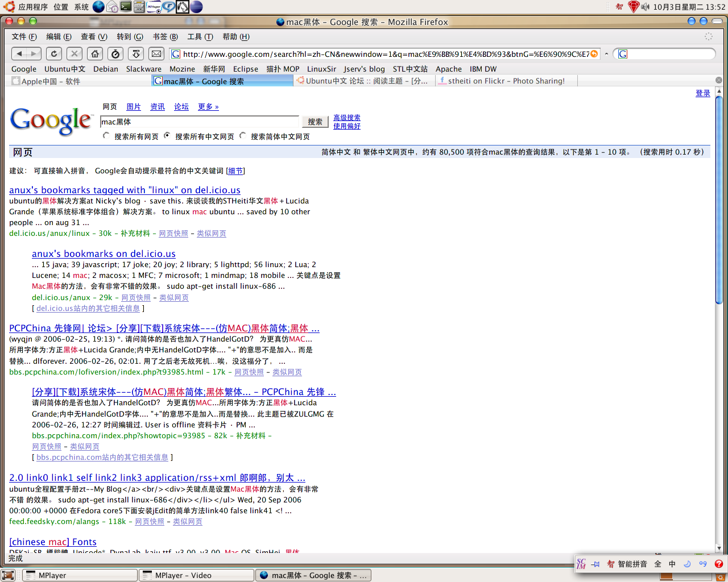Image resolution: width=728 pixels, height=582 pixels.
Task: Click the red gem tray icon
Action: pos(634,7)
